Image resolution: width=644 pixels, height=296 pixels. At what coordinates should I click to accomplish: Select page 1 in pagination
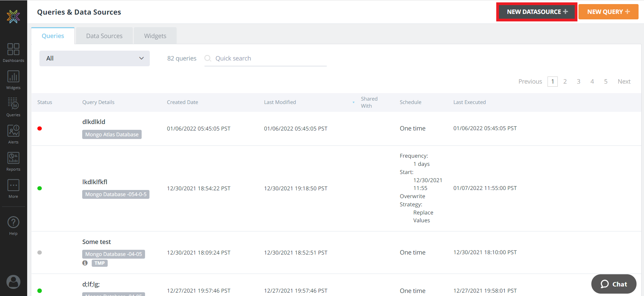pyautogui.click(x=553, y=82)
